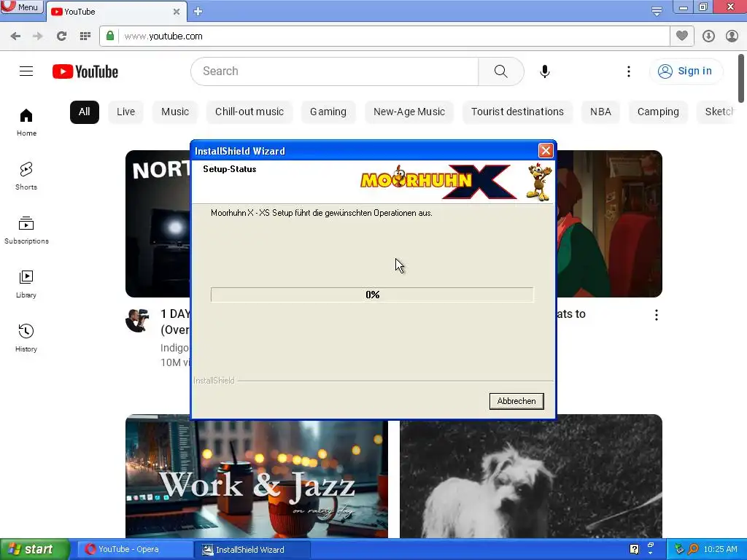Viewport: 747px width, 560px height.
Task: Select the YouTube browser tab
Action: coord(116,12)
